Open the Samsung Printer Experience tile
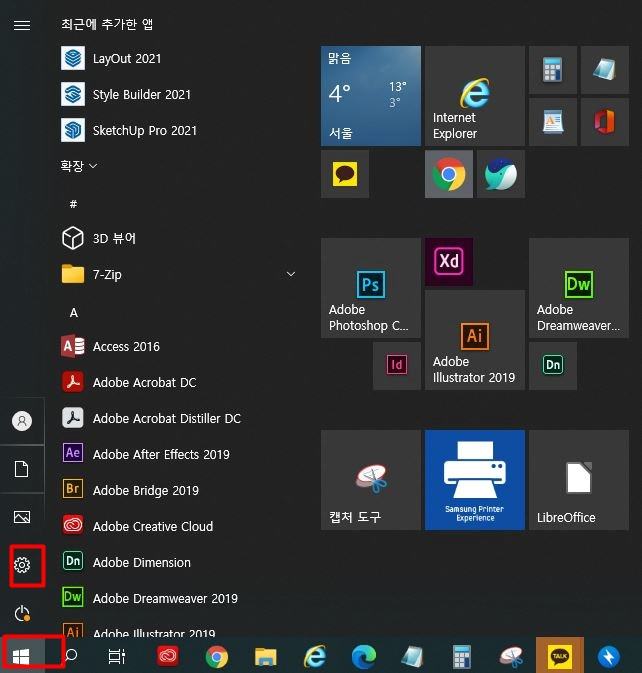The image size is (642, 673). [x=475, y=480]
